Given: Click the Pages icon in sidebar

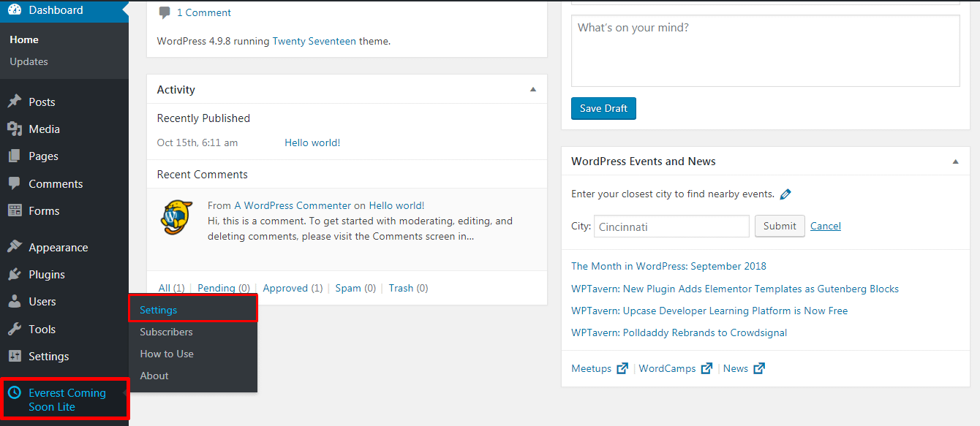Looking at the screenshot, I should [15, 156].
